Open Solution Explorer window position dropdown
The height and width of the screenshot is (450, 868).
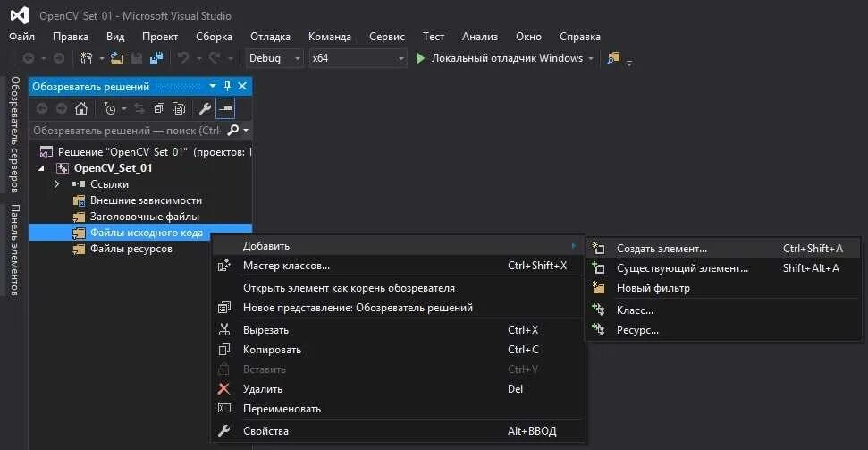pyautogui.click(x=213, y=87)
